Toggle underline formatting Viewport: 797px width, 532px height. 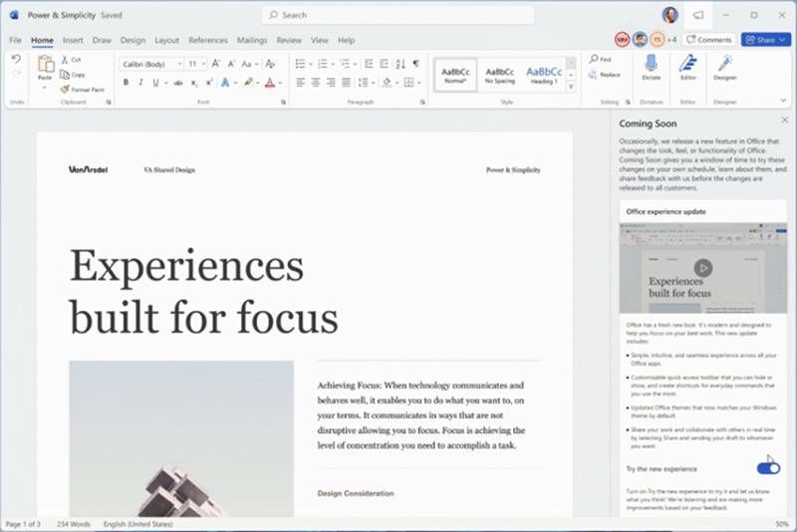click(x=155, y=83)
